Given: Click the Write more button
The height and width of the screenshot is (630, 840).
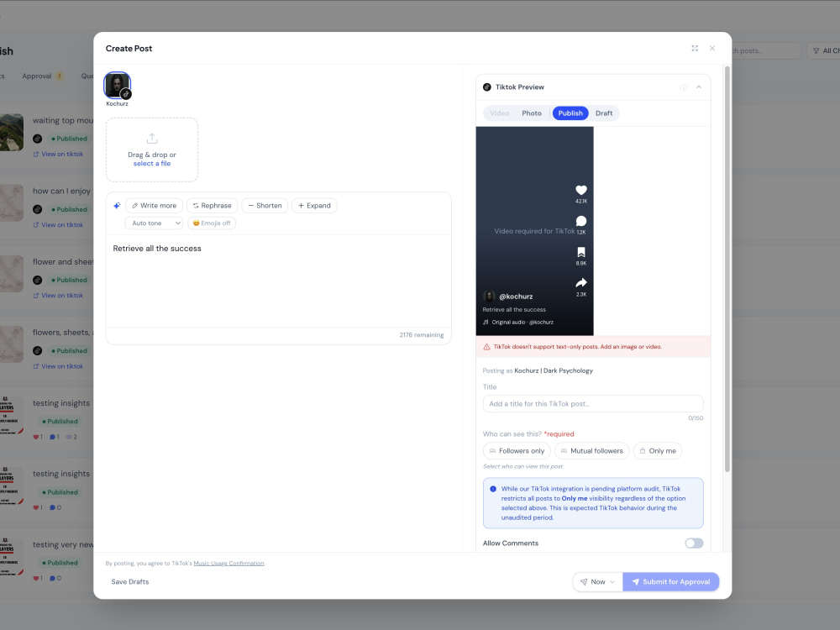Looking at the screenshot, I should [155, 206].
